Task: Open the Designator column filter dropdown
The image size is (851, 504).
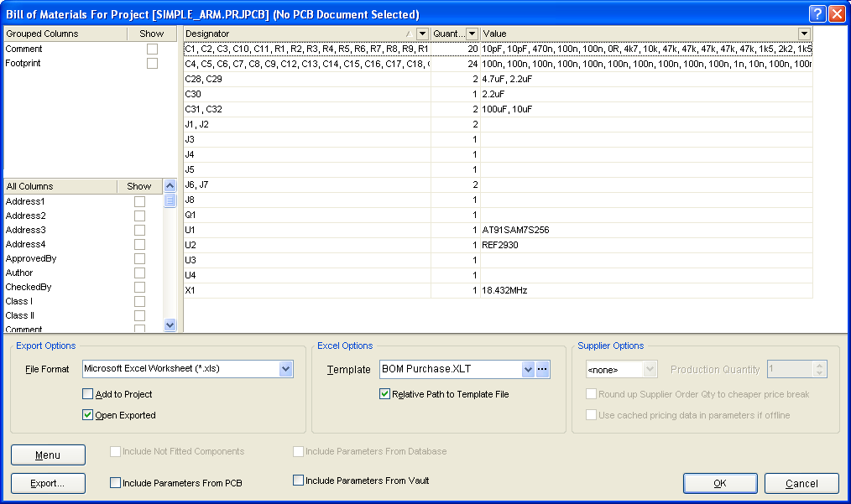Action: pyautogui.click(x=422, y=34)
